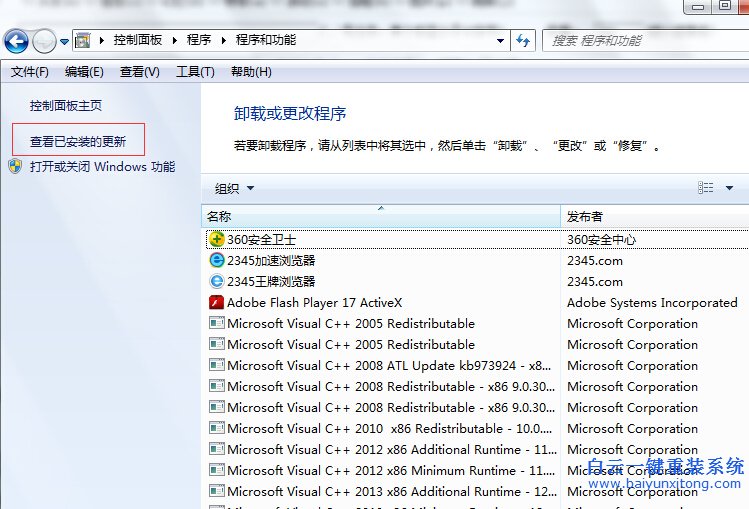Click the 搜索 程序和功能 search box

(x=640, y=41)
